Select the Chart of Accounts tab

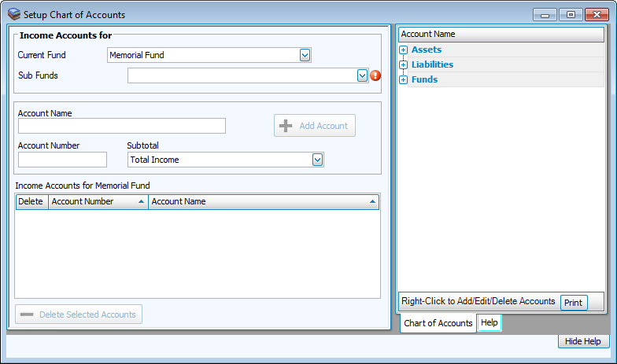coord(438,323)
